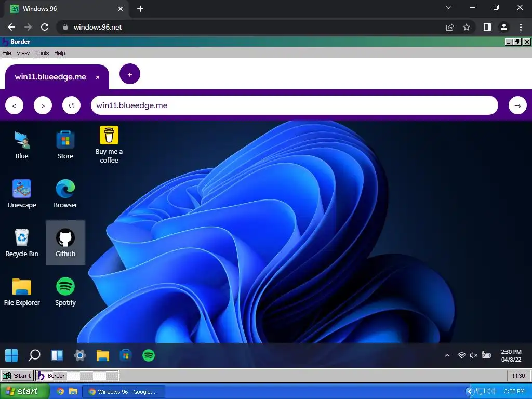Image resolution: width=532 pixels, height=399 pixels.
Task: Open the Store desktop icon
Action: click(x=65, y=145)
